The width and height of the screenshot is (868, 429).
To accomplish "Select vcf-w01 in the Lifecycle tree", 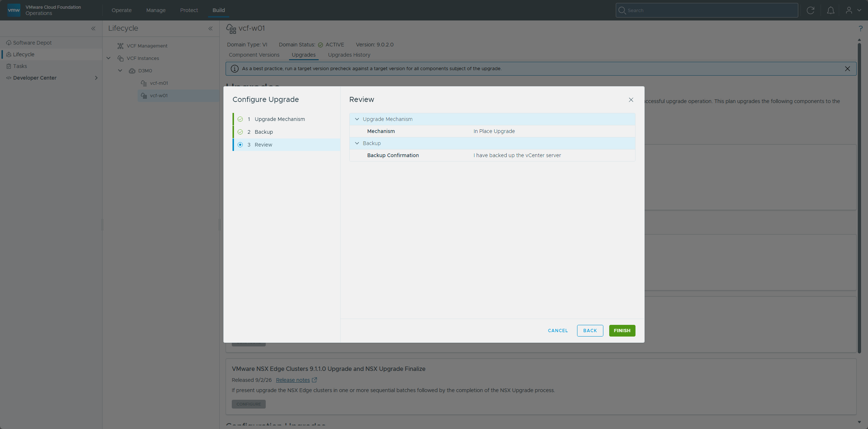I will tap(179, 96).
